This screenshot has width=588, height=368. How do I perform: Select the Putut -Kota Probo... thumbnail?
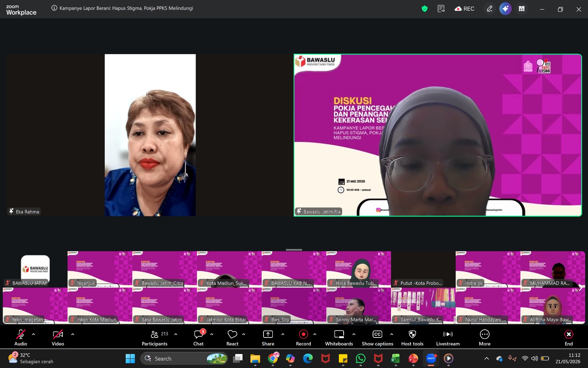(x=423, y=269)
